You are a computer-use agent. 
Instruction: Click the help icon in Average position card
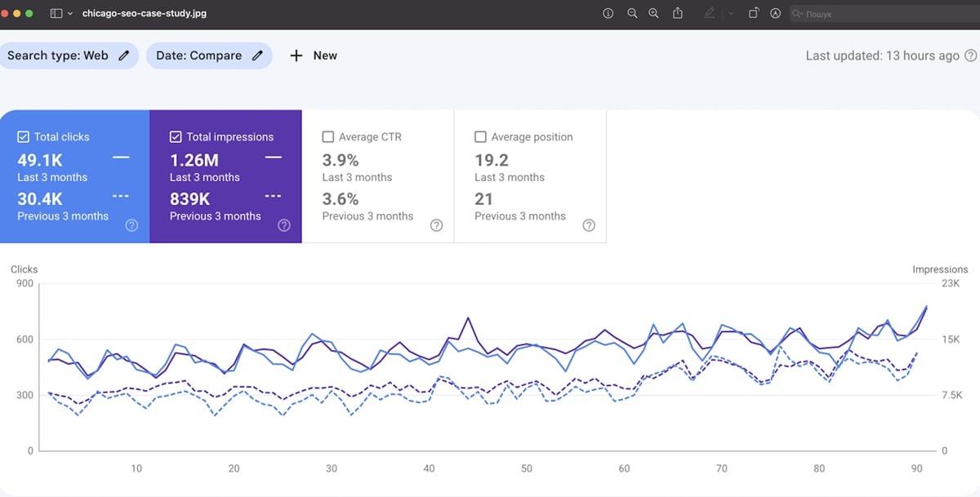(x=589, y=225)
